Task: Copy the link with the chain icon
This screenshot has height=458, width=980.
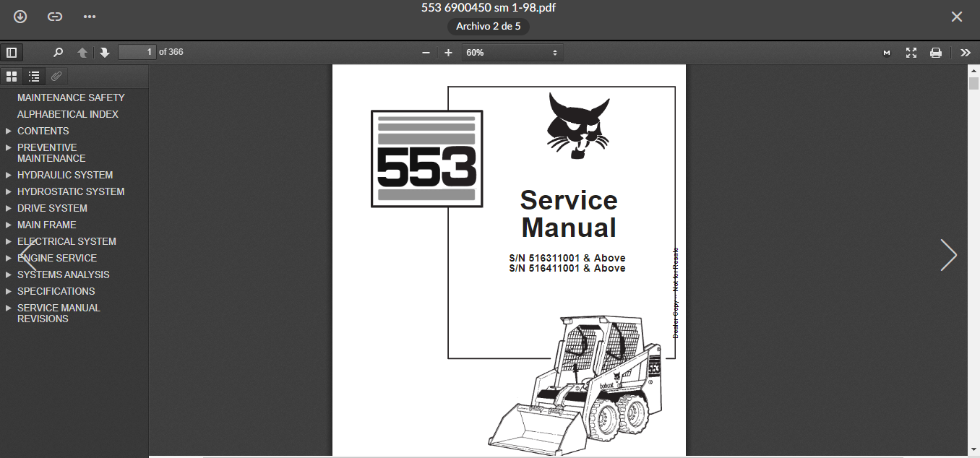Action: coord(55,17)
